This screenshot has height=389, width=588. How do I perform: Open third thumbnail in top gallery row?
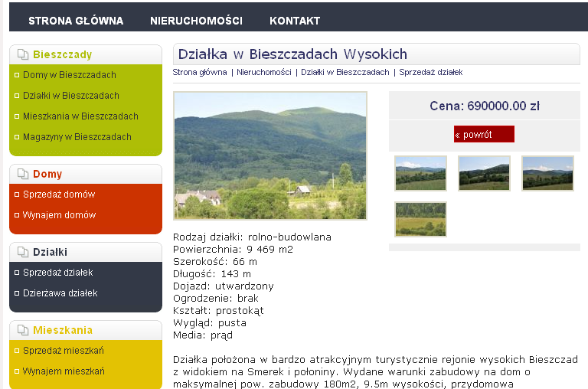(x=548, y=173)
